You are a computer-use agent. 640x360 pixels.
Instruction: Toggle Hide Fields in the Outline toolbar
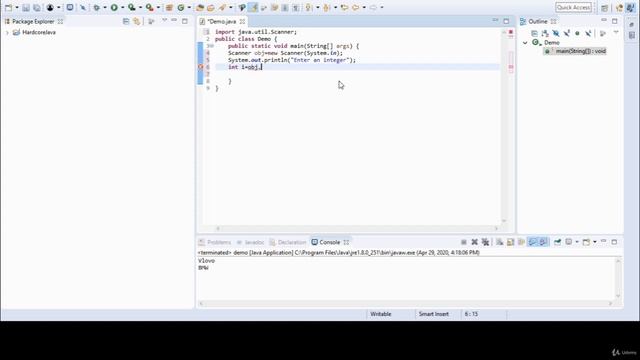coord(556,33)
